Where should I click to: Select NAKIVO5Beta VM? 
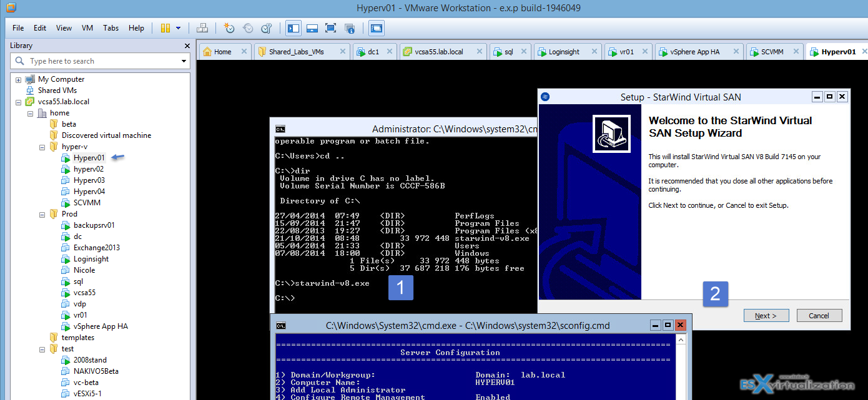click(96, 371)
